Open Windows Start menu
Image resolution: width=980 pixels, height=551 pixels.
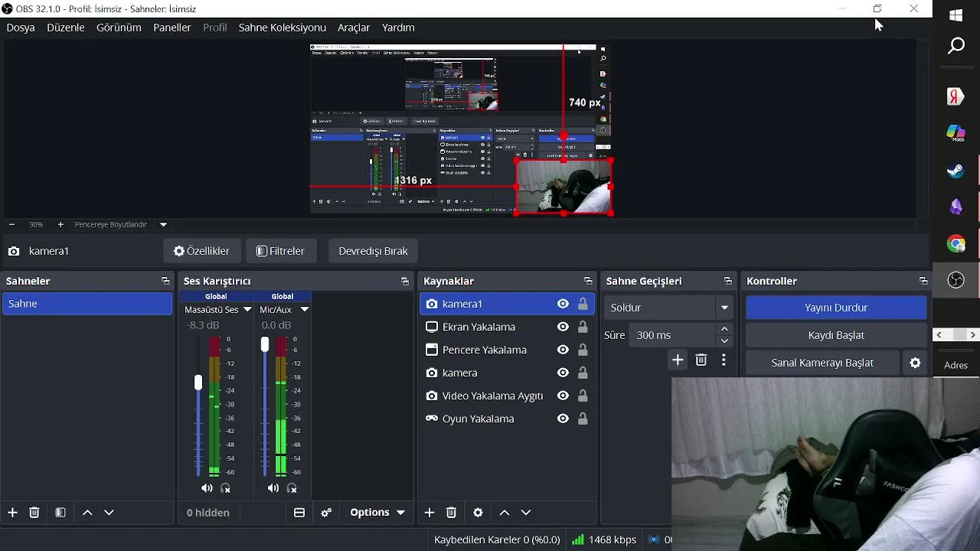955,15
